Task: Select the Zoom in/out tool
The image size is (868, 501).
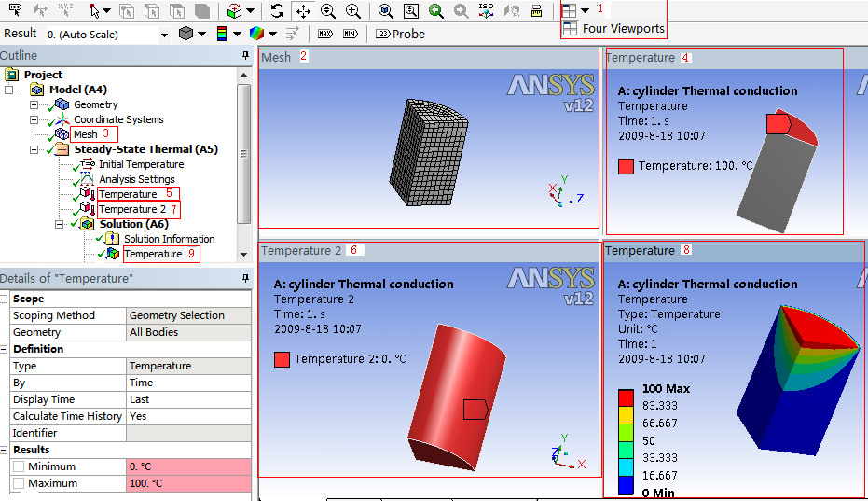Action: 328,10
